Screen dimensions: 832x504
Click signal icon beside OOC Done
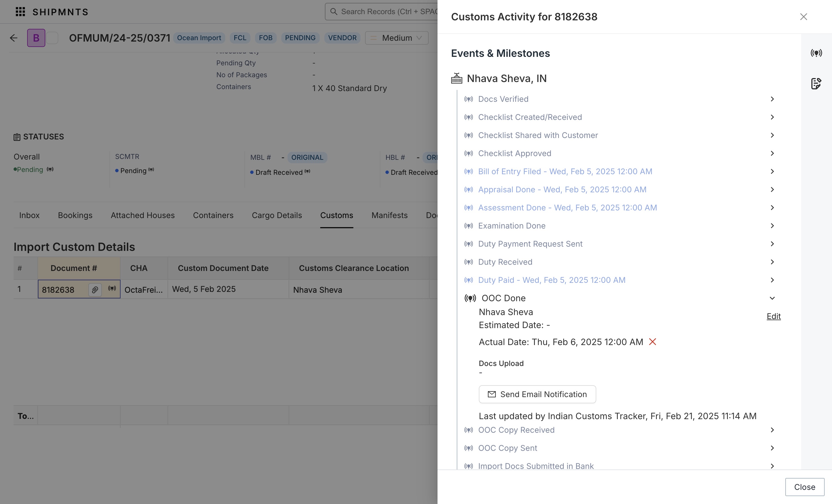click(x=470, y=298)
